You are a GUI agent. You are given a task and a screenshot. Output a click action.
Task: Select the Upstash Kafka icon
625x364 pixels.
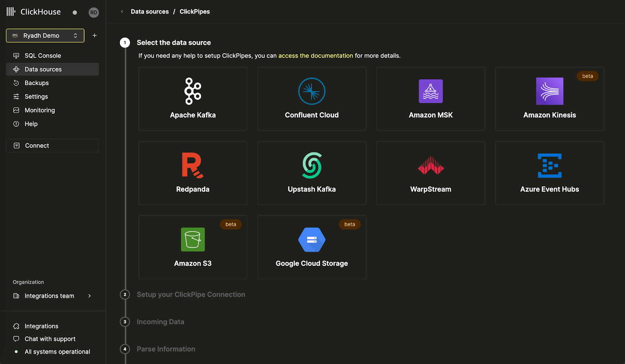point(311,165)
